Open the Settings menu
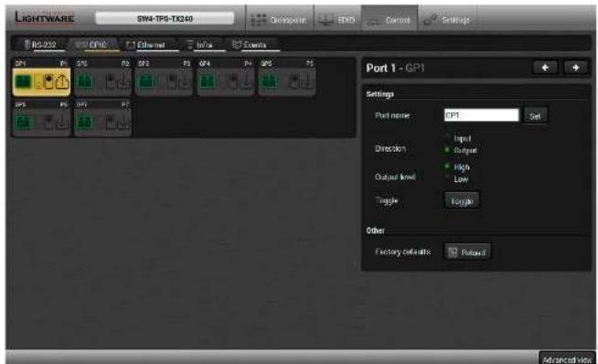 (x=447, y=19)
